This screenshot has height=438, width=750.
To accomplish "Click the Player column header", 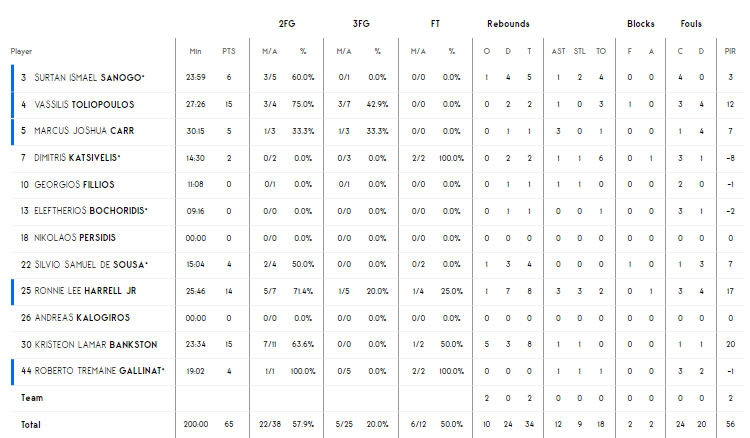I will click(22, 51).
